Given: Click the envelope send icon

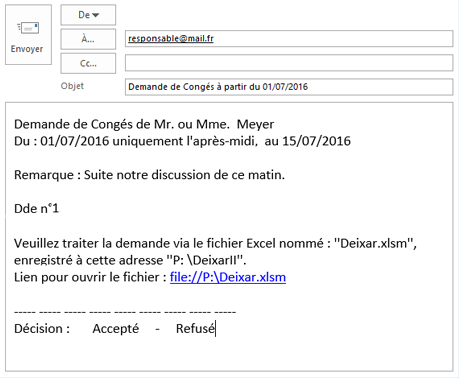Looking at the screenshot, I should coord(28,28).
